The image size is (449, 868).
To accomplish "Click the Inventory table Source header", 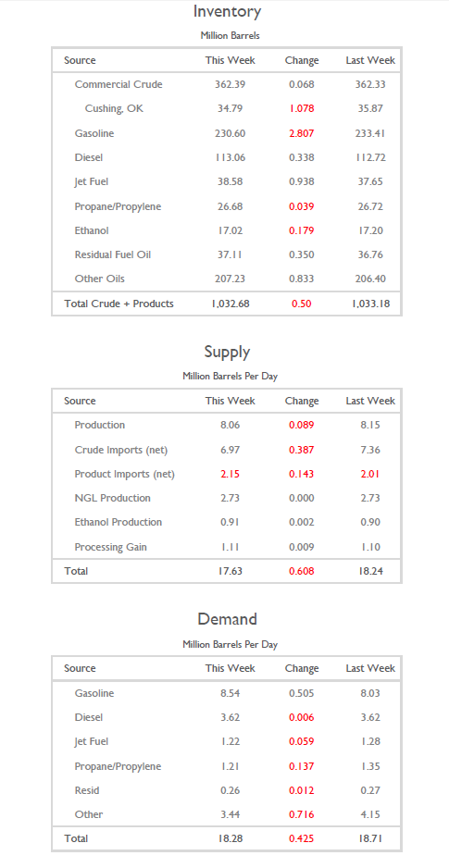I will tap(80, 60).
